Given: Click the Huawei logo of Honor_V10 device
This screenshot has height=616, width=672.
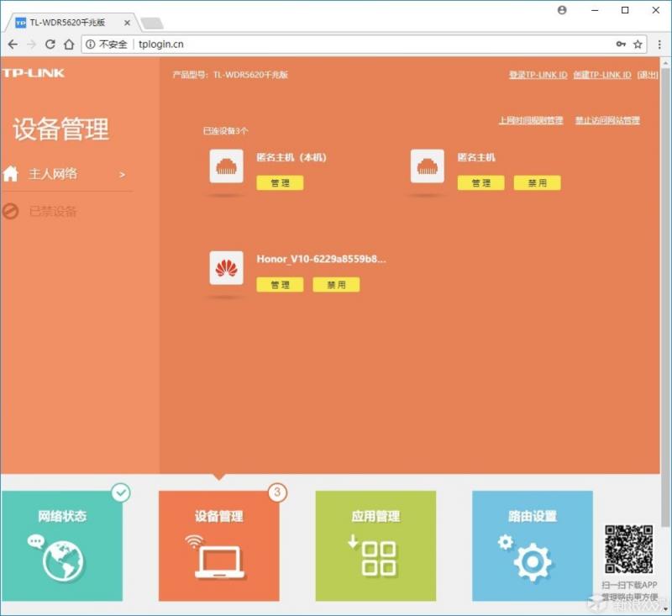Looking at the screenshot, I should click(226, 268).
